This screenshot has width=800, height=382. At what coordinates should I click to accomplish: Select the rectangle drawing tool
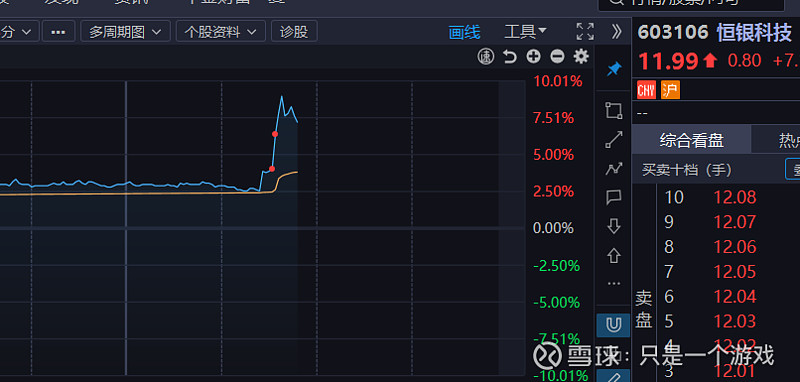coord(614,111)
